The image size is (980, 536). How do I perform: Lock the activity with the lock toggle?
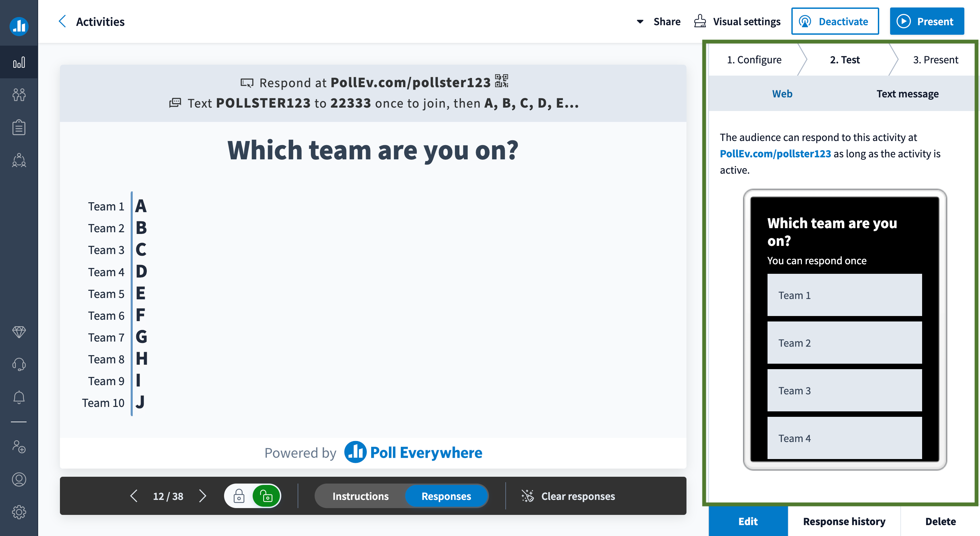(239, 496)
